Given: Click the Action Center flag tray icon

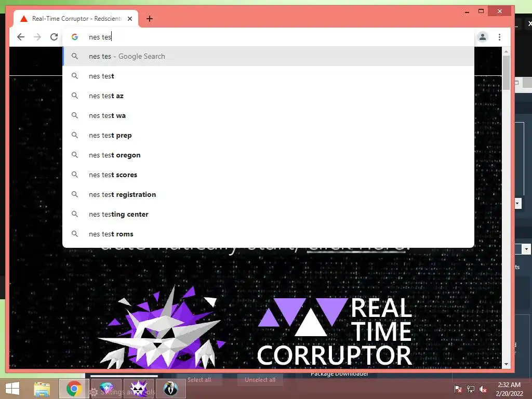Looking at the screenshot, I should point(458,389).
